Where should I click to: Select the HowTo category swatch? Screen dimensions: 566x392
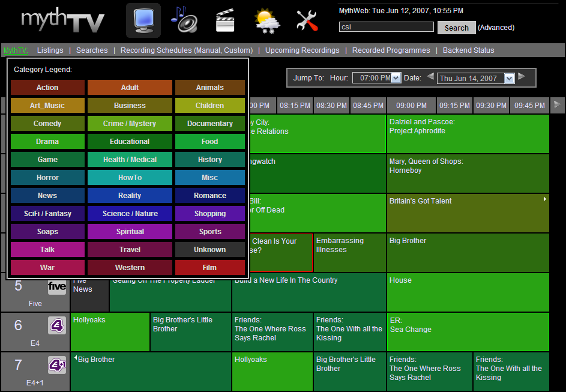[130, 177]
